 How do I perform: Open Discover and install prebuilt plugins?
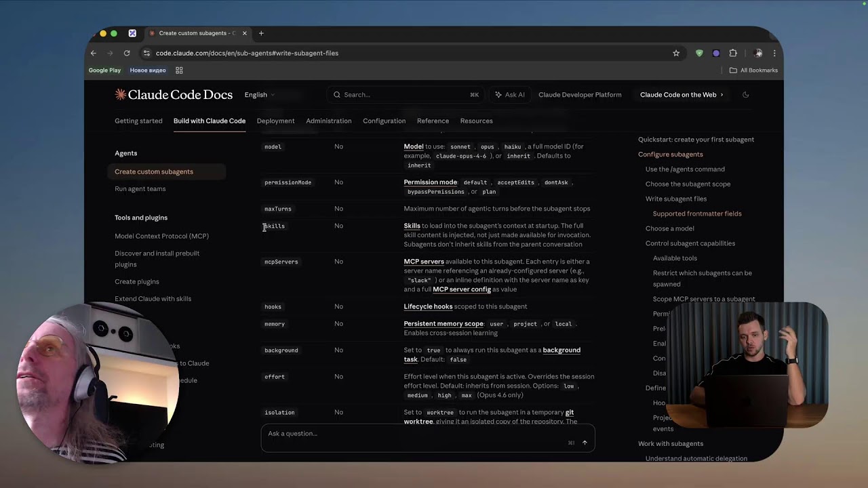157,259
